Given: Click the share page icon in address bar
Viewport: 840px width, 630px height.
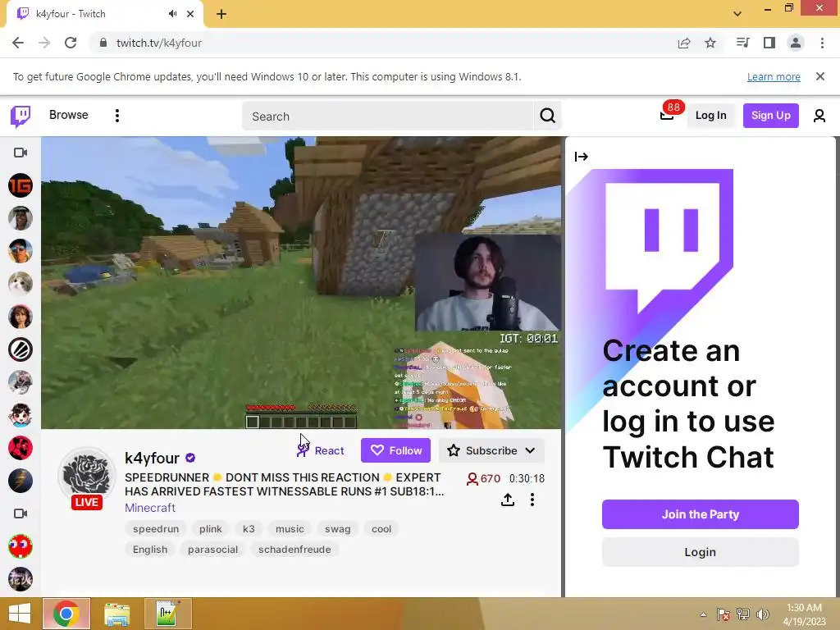Looking at the screenshot, I should pyautogui.click(x=684, y=43).
